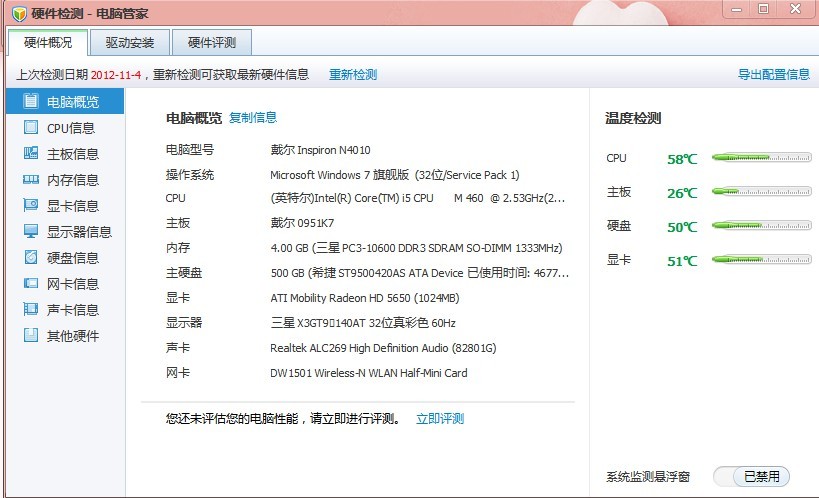Image resolution: width=819 pixels, height=498 pixels.
Task: Click the 主板 temperature bar
Action: pyautogui.click(x=762, y=192)
